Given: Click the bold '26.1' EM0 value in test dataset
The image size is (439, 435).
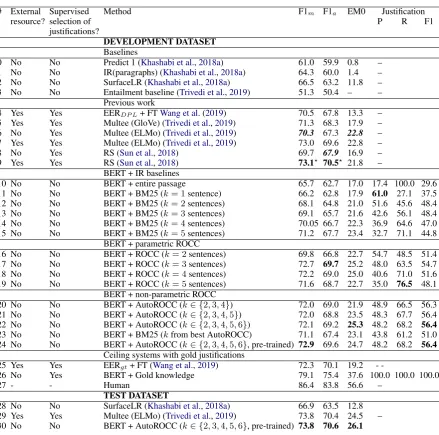Looking at the screenshot, I should click(x=355, y=426).
